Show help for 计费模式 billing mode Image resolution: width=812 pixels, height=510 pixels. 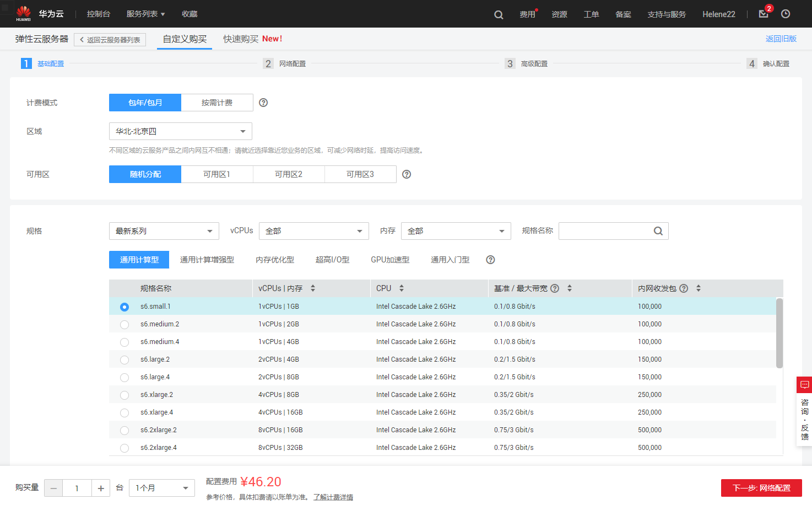tap(263, 103)
